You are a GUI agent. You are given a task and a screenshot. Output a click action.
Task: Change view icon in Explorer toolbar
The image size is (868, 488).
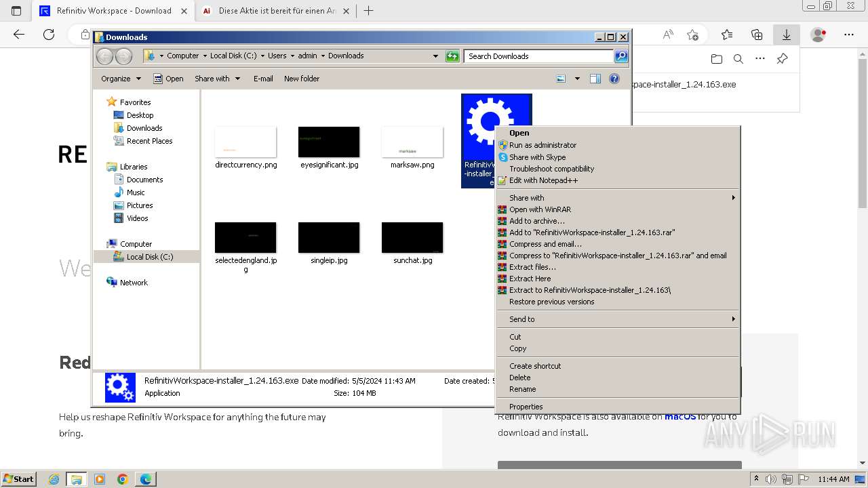coord(561,79)
